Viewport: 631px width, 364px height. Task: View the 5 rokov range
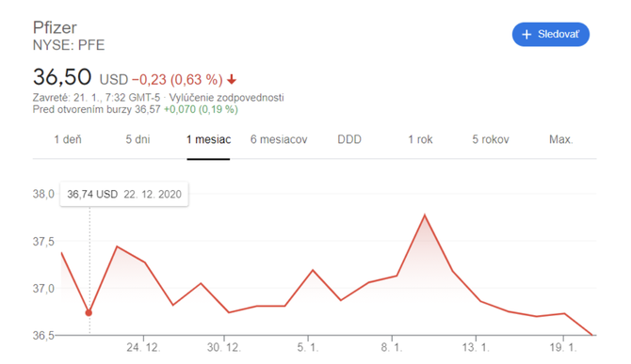click(x=491, y=140)
